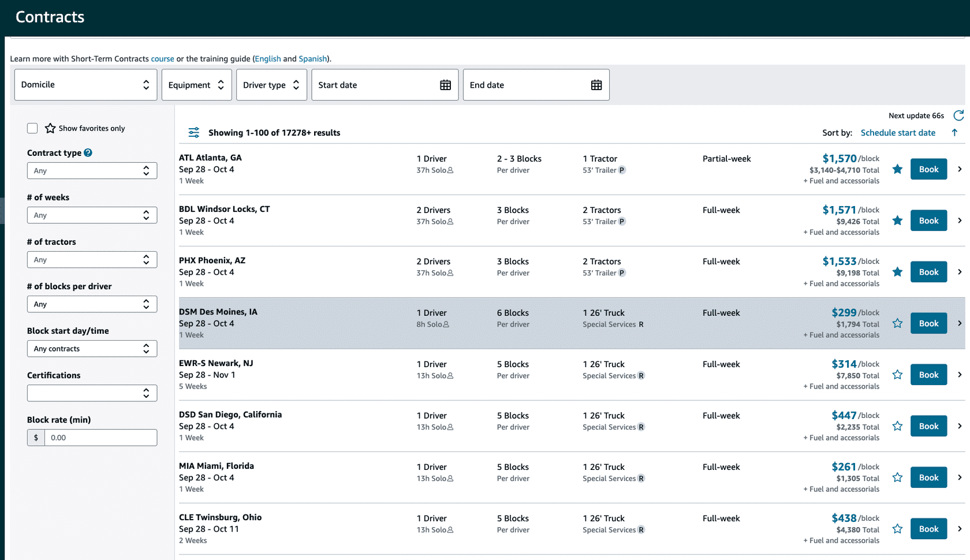Image resolution: width=970 pixels, height=560 pixels.
Task: Open the Driver type dropdown
Action: point(271,85)
